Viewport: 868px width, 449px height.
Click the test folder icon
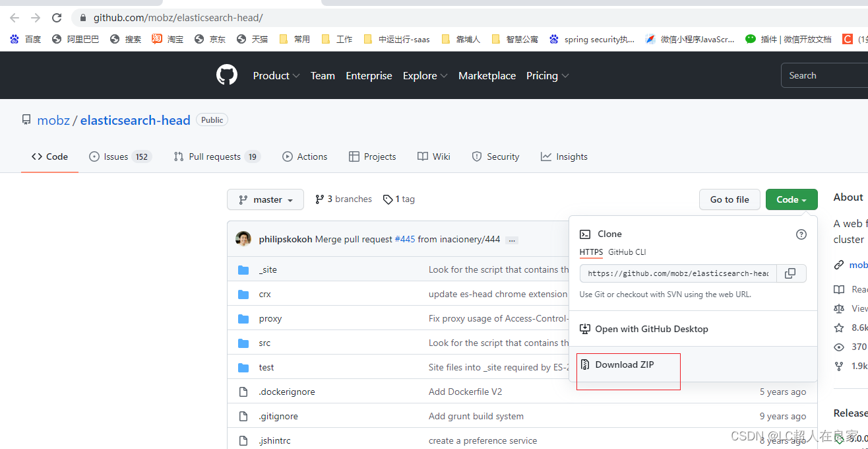(x=243, y=367)
